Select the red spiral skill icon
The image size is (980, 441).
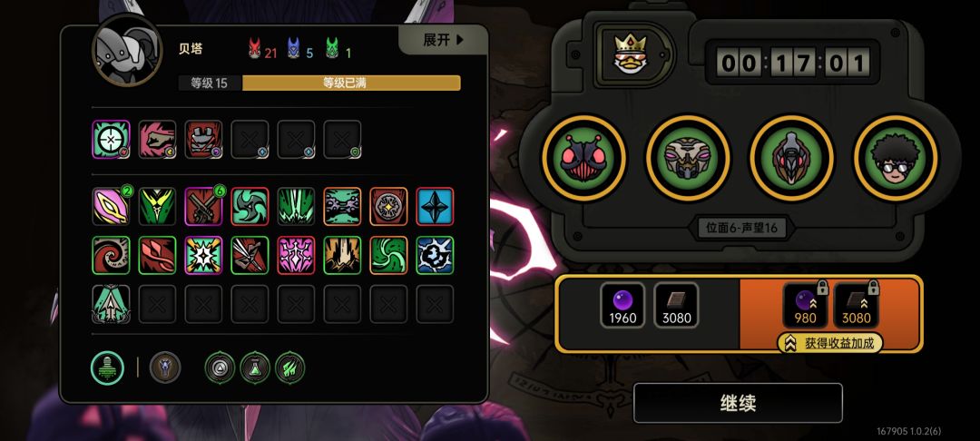[112, 256]
